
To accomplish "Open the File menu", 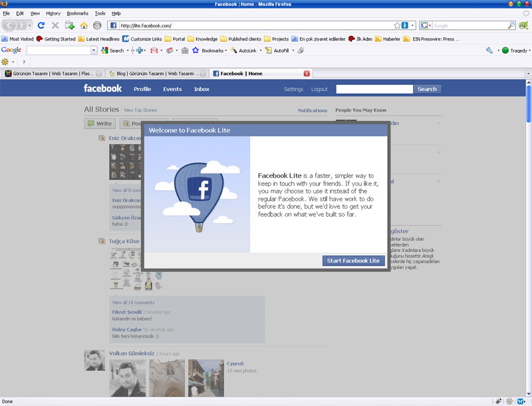I will tap(6, 13).
